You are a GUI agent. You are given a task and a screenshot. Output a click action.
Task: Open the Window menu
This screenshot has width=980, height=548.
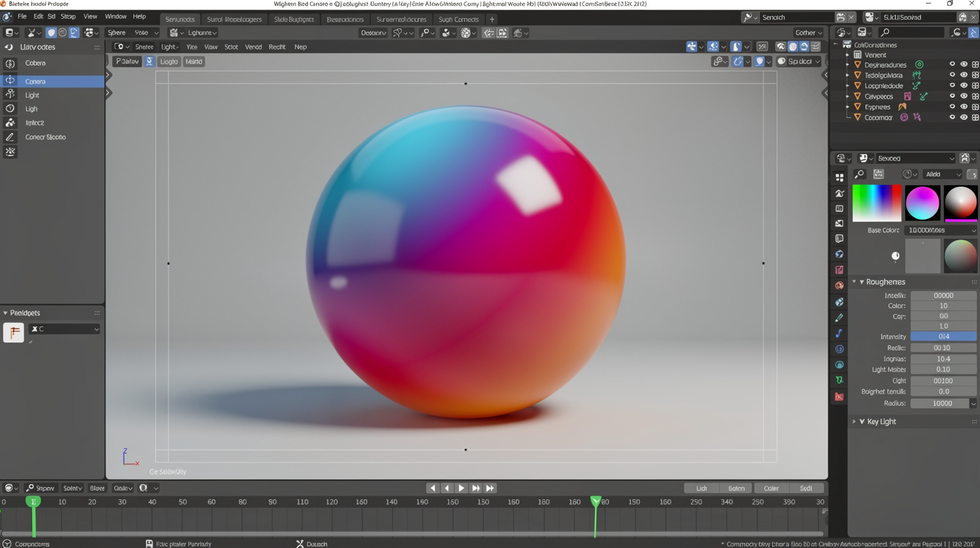115,17
